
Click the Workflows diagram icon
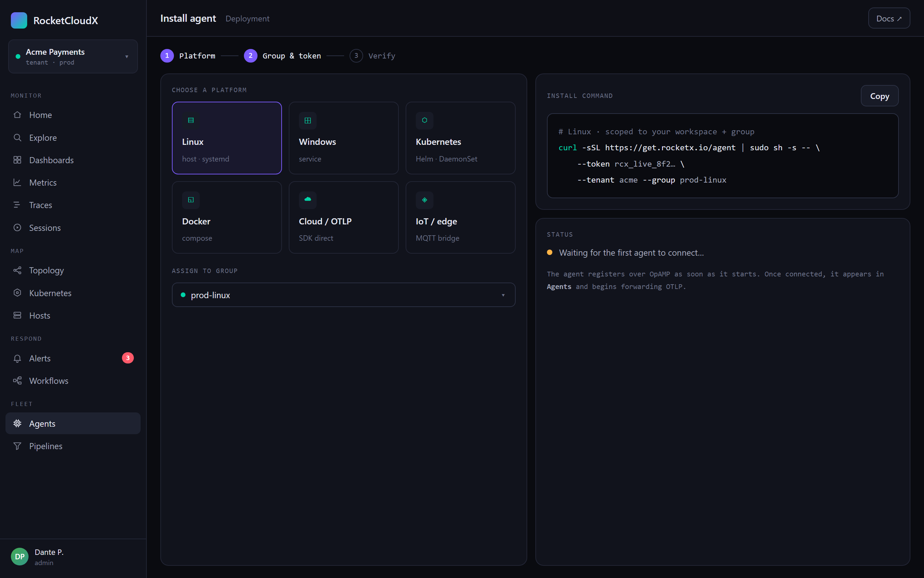click(17, 381)
